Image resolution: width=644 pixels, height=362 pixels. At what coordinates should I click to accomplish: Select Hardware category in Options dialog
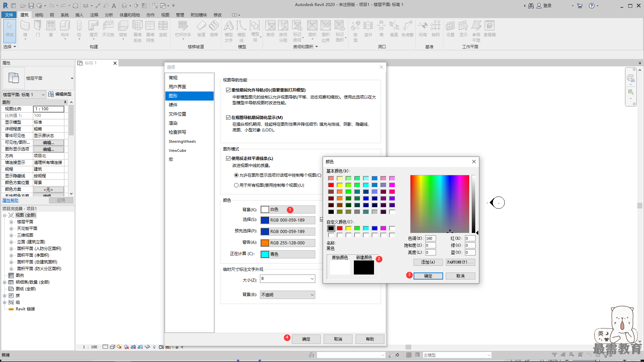[x=190, y=105]
